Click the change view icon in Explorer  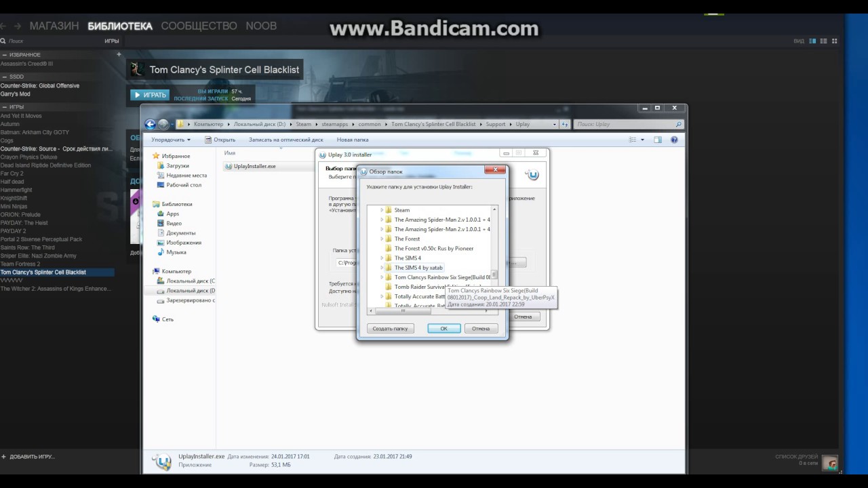tap(633, 140)
